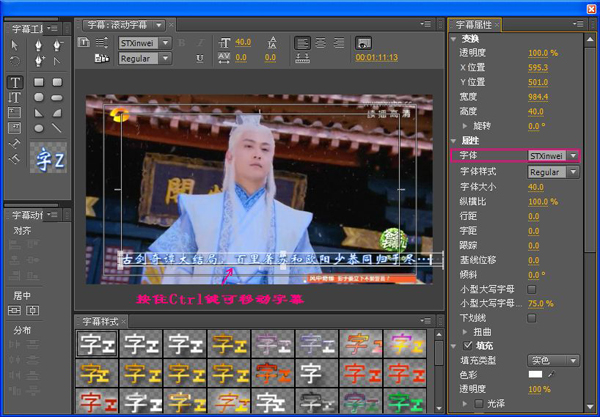Enable 小型大写字母 checkbox
The image size is (600, 417).
tap(532, 289)
